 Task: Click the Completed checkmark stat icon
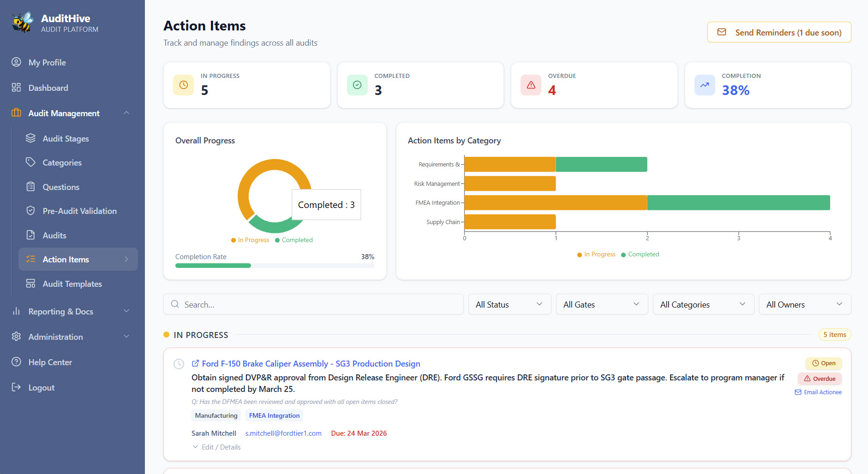tap(357, 85)
